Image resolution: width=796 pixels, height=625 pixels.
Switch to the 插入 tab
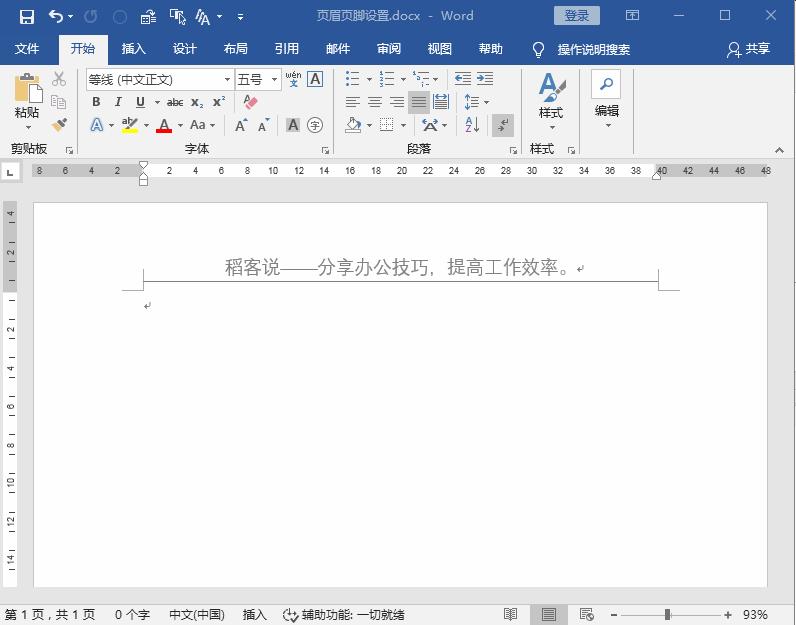click(134, 49)
